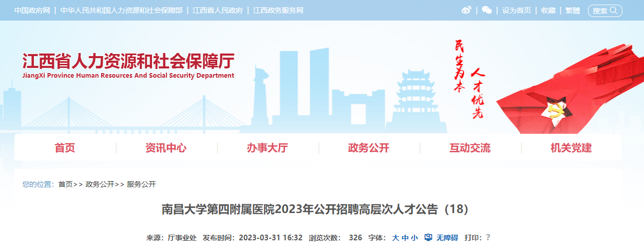Click the 搜索 search input field
This screenshot has height=247, width=644.
605,10
